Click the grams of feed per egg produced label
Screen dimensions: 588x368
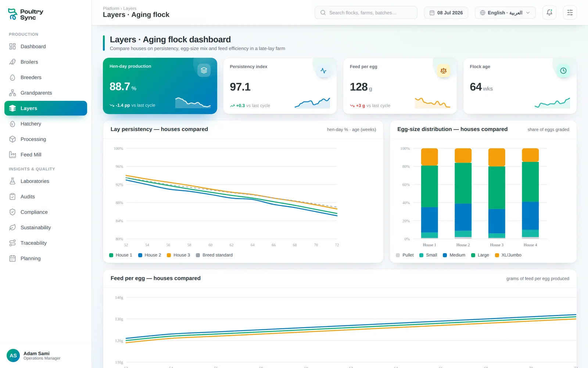tap(538, 279)
